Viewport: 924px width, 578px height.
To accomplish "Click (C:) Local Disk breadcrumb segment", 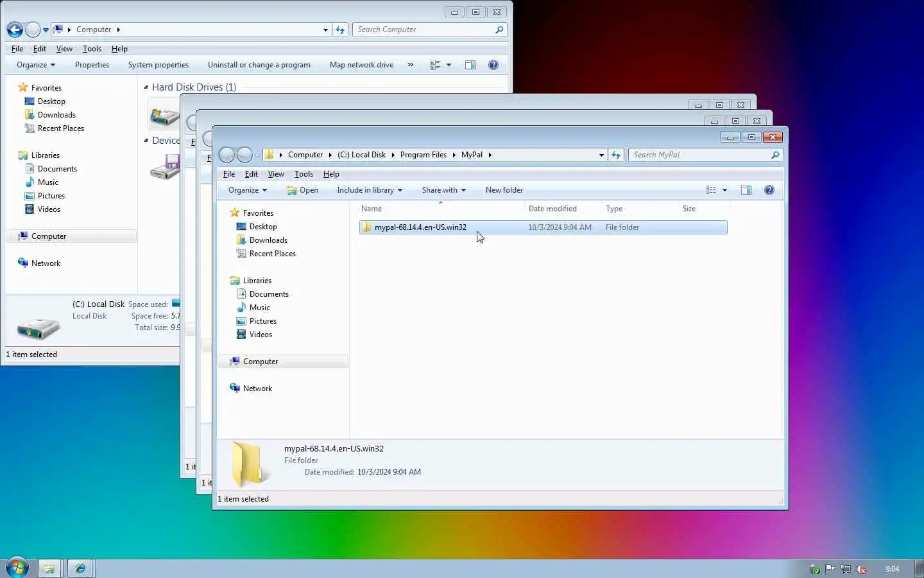I will 362,155.
